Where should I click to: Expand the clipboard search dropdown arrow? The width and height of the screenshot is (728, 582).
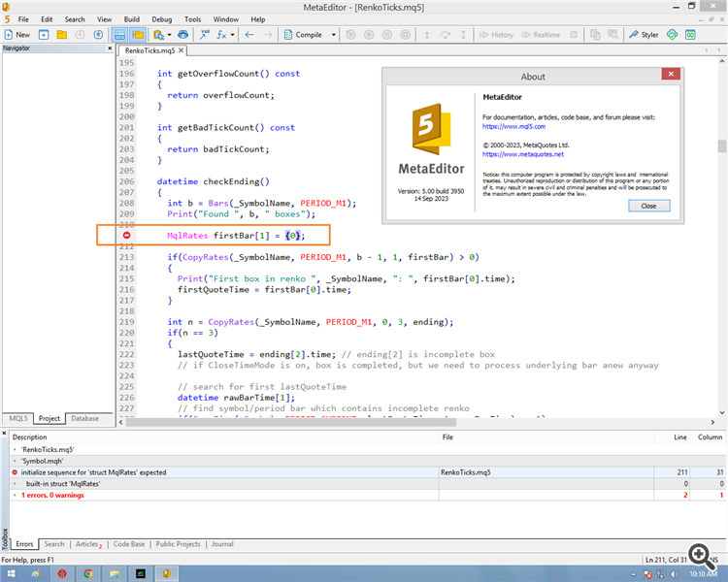click(x=170, y=35)
